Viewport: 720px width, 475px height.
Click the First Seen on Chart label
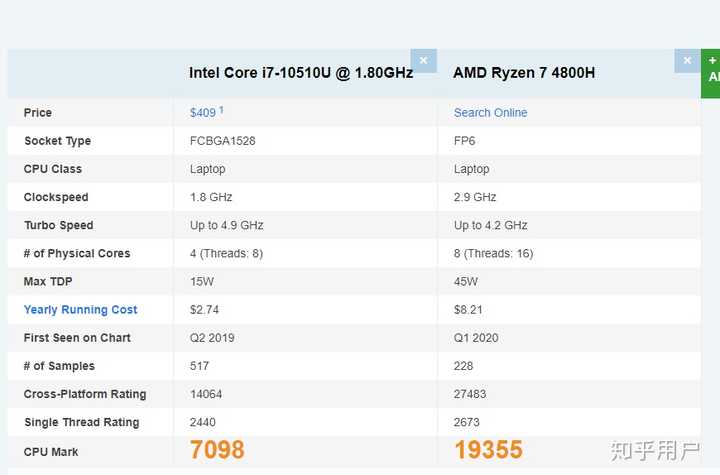(77, 338)
